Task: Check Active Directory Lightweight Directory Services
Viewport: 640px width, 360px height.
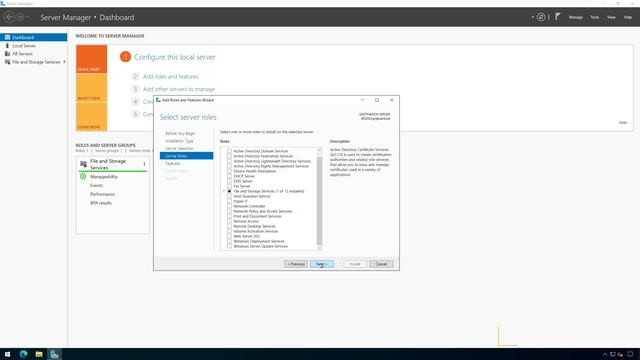Action: point(229,161)
